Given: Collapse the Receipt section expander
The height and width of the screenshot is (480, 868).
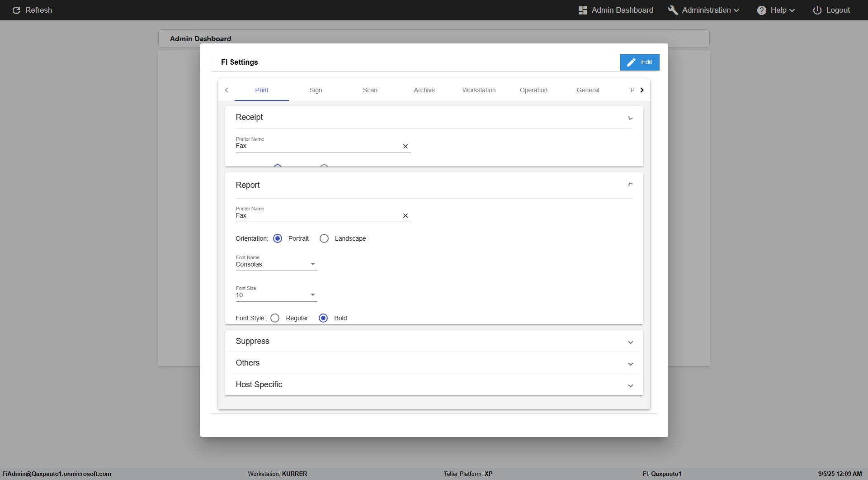Looking at the screenshot, I should (x=630, y=118).
